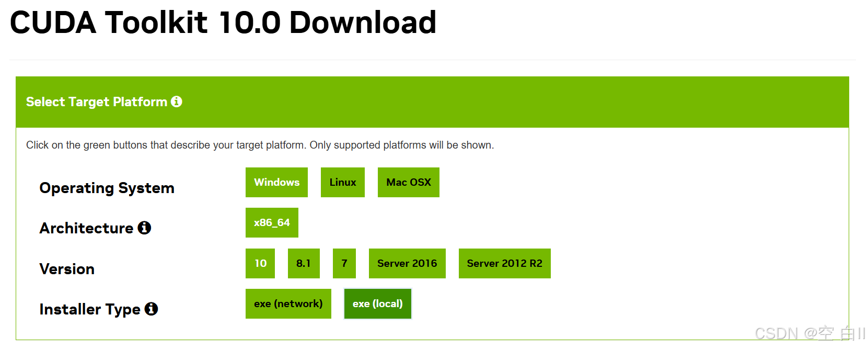The image size is (868, 349).
Task: Click the Version label
Action: pos(67,269)
